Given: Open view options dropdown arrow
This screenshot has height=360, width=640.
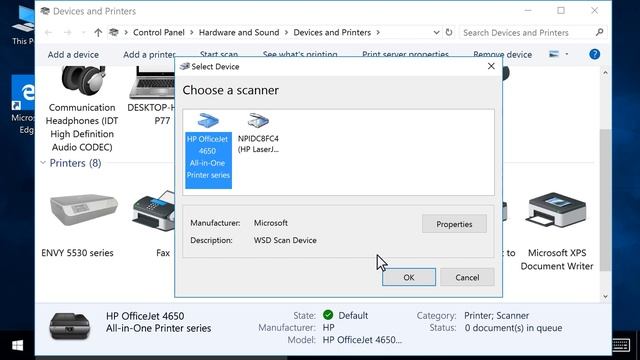Looking at the screenshot, I should (567, 54).
